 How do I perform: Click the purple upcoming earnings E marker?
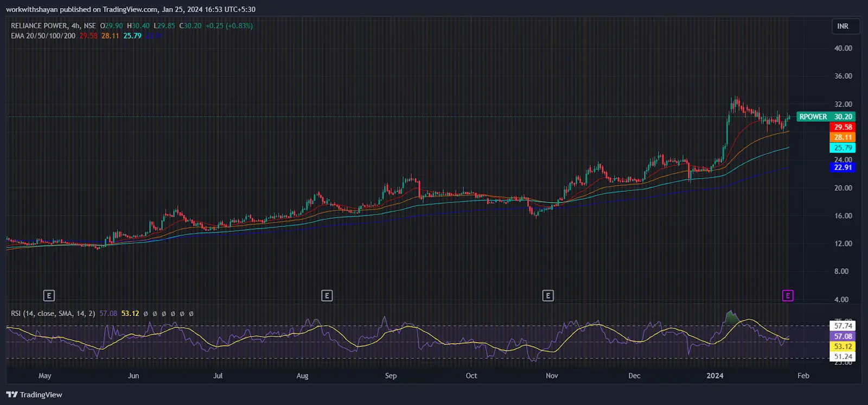point(788,296)
